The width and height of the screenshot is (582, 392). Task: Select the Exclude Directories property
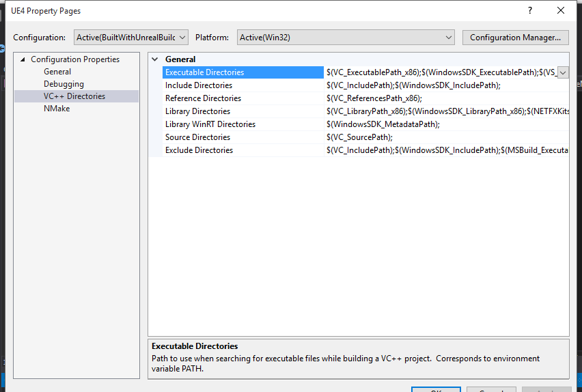pos(243,150)
